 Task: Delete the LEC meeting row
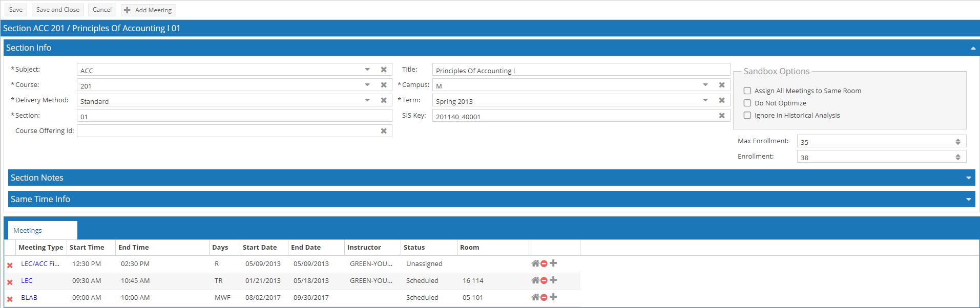tap(10, 282)
